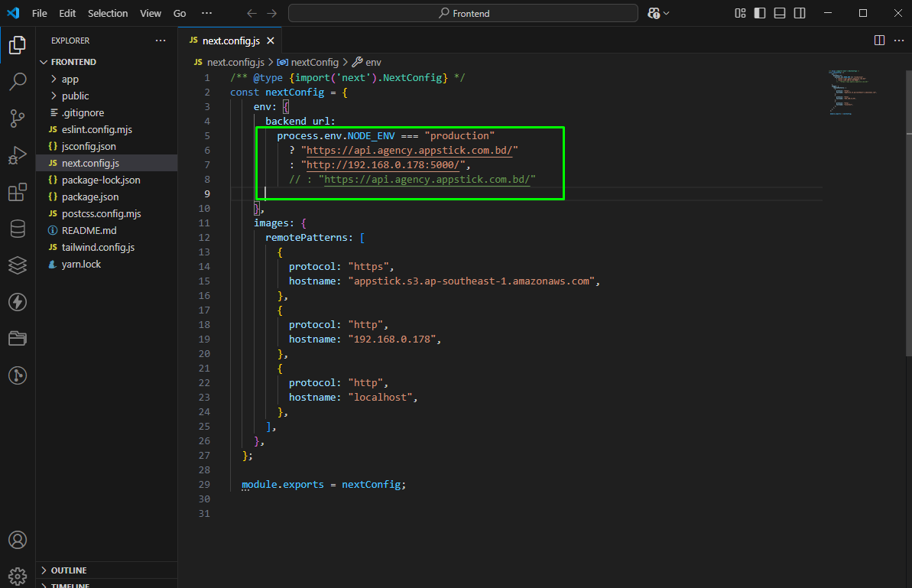Split the editor to the right
Viewport: 912px width, 588px height.
tap(879, 40)
